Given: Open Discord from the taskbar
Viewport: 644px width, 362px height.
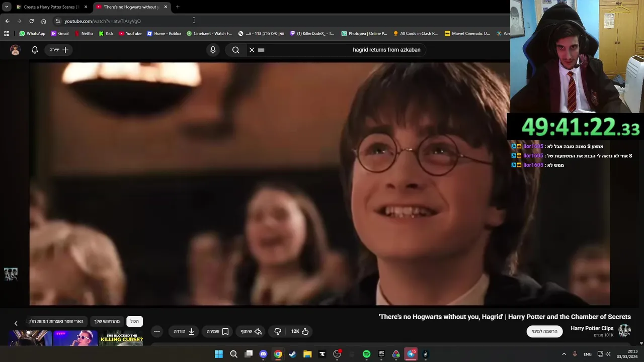Looking at the screenshot, I should (x=263, y=354).
